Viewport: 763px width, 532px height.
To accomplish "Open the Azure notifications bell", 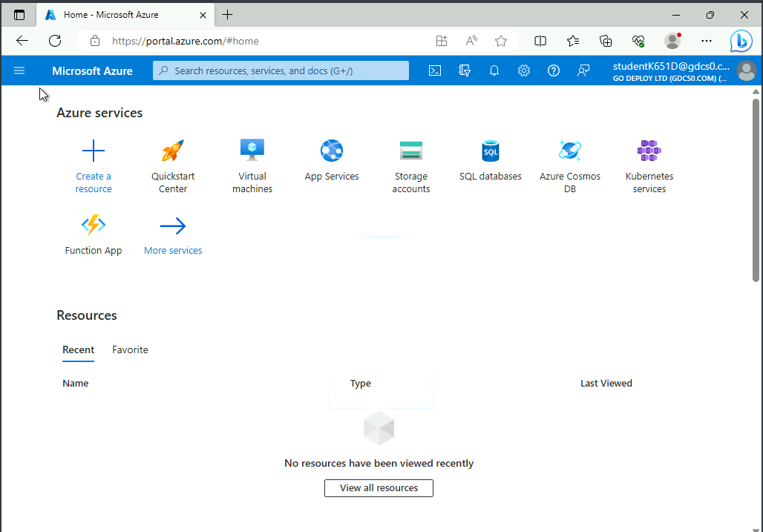I will tap(494, 70).
